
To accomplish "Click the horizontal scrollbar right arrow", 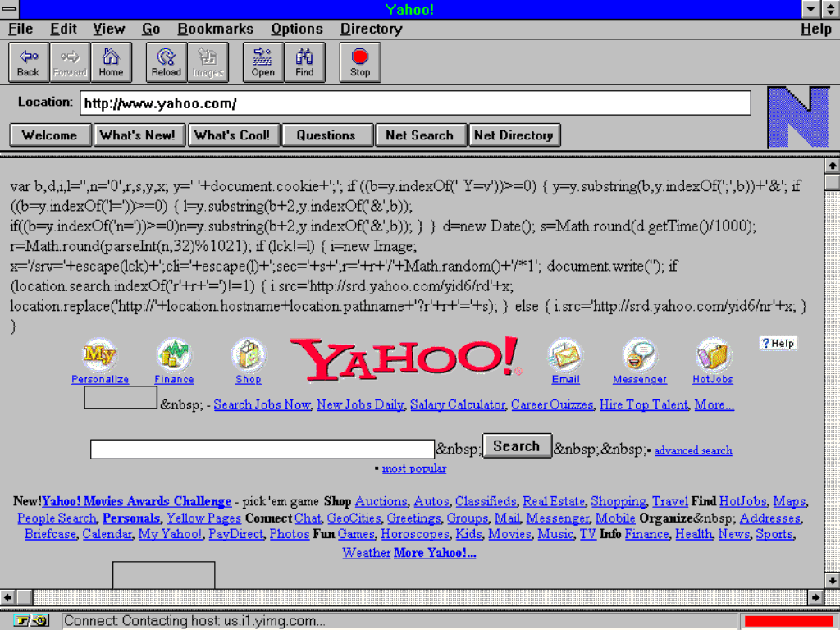I will [x=815, y=597].
